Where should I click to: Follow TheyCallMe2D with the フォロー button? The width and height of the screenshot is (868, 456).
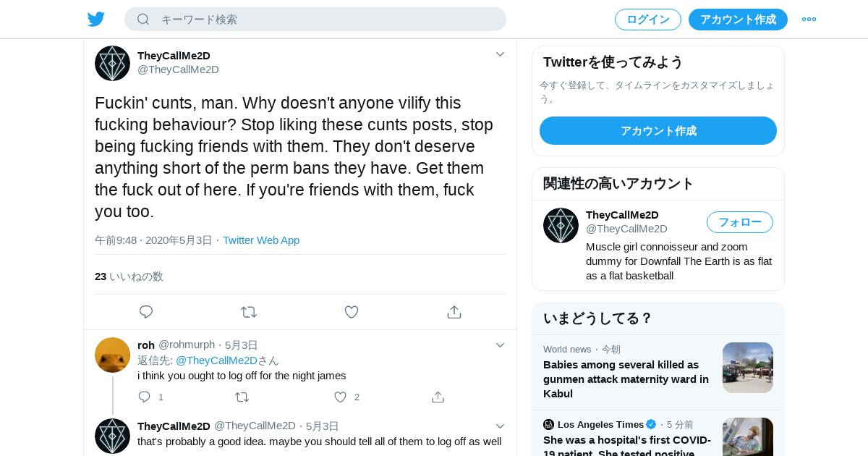pos(739,222)
